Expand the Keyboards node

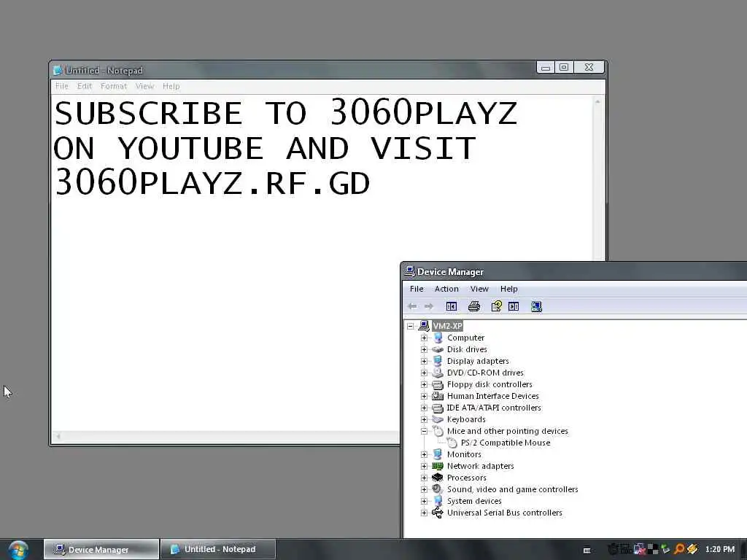(424, 419)
